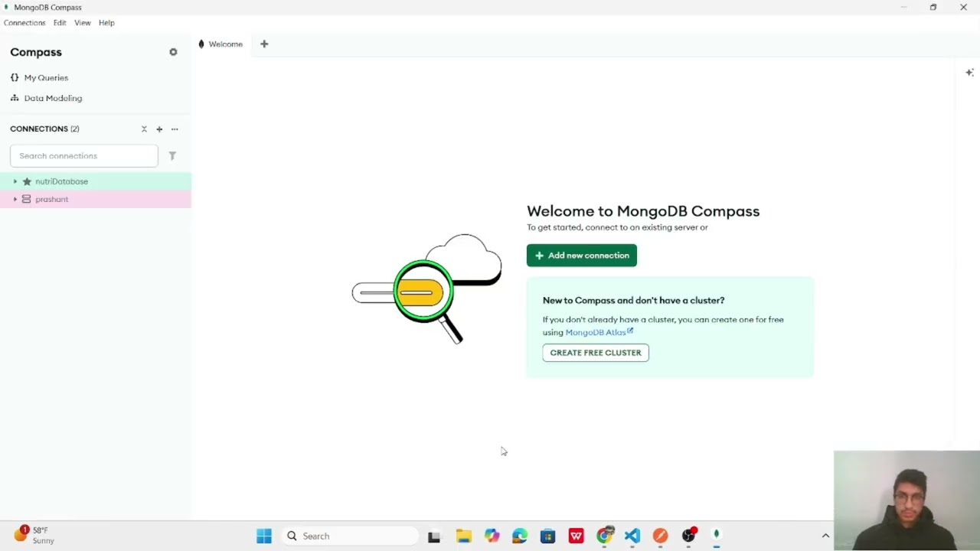
Task: Open View menu
Action: [x=82, y=23]
